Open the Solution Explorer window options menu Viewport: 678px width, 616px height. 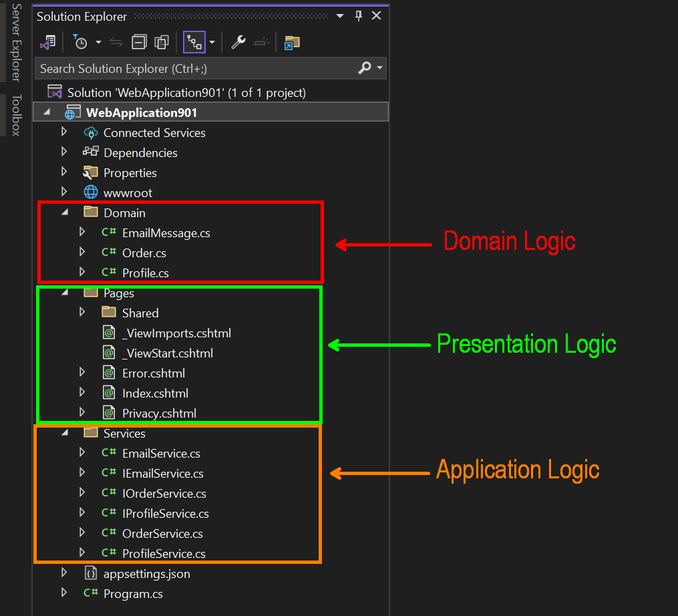pos(340,16)
